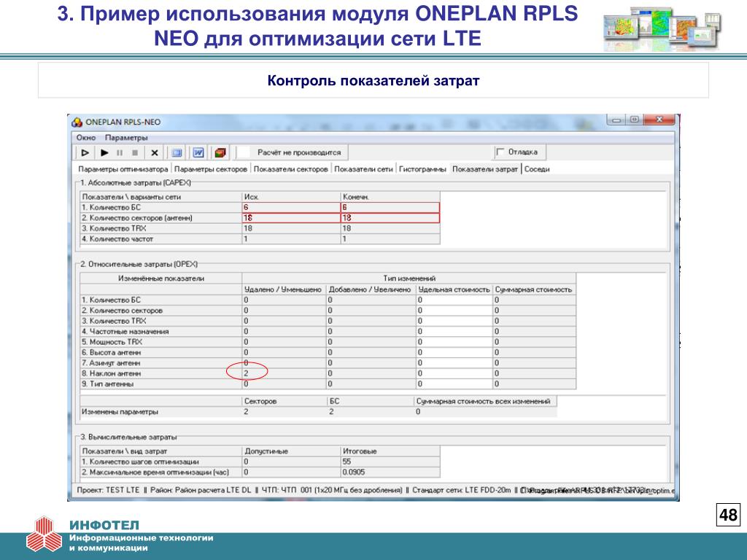The image size is (747, 560).
Task: Maximize the ONEPLAN RPLS-NEO window
Action: coord(635,120)
